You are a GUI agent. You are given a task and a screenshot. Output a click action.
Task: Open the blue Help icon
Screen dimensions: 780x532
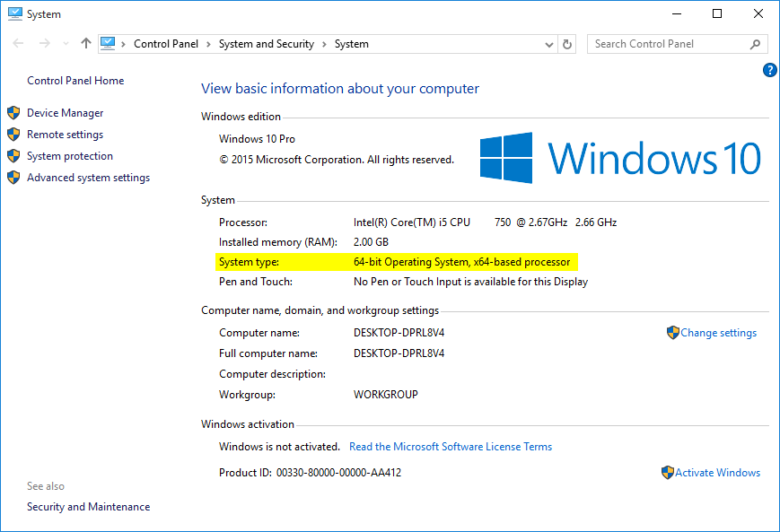coord(770,70)
